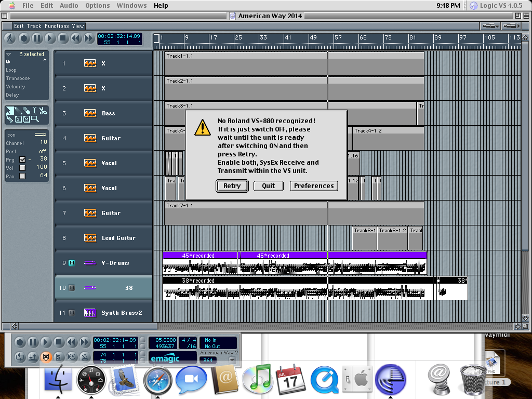Select the Mute tool in toolbox
This screenshot has width=532, height=399.
tap(26, 119)
